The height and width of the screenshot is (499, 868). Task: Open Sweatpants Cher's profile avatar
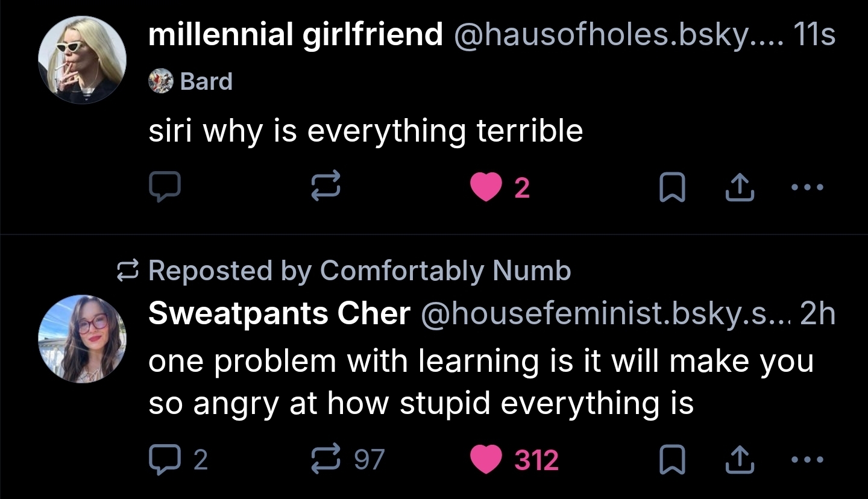click(x=82, y=339)
